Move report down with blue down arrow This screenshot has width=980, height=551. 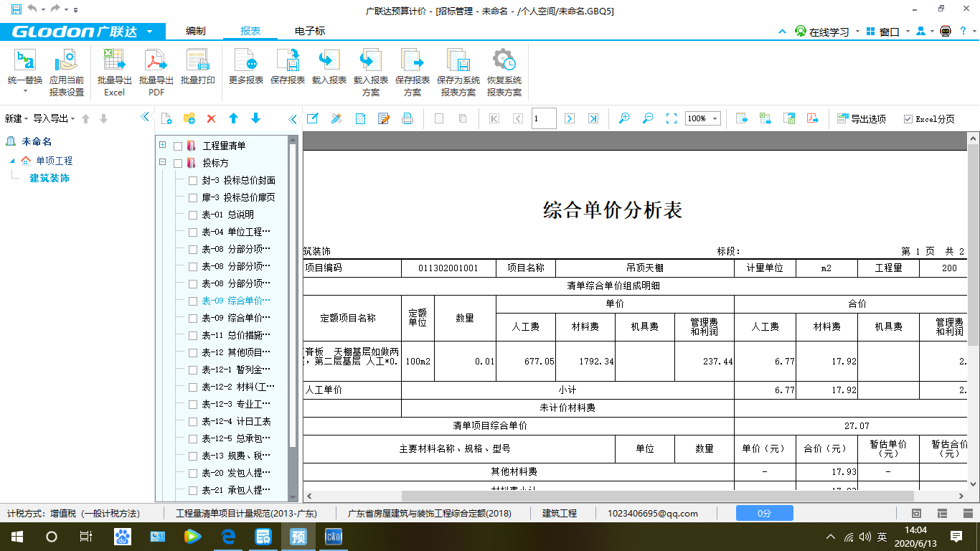tap(255, 118)
